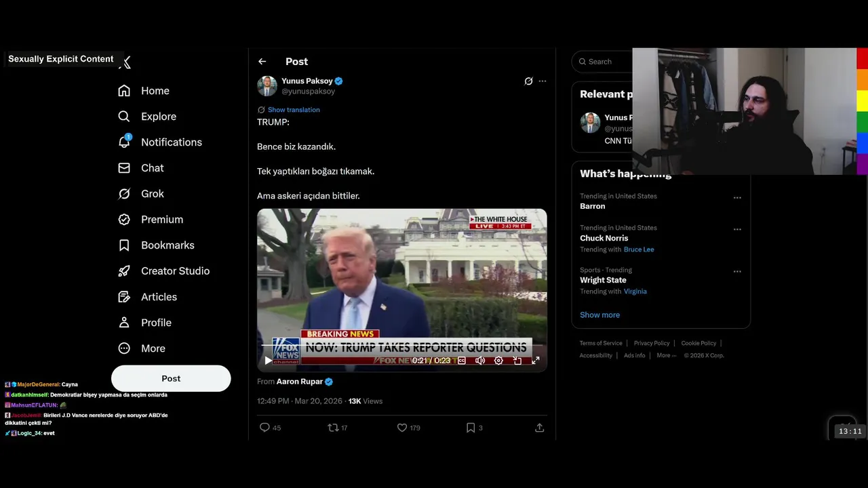This screenshot has height=488, width=868.
Task: Click the 13K Views count
Action: click(366, 401)
